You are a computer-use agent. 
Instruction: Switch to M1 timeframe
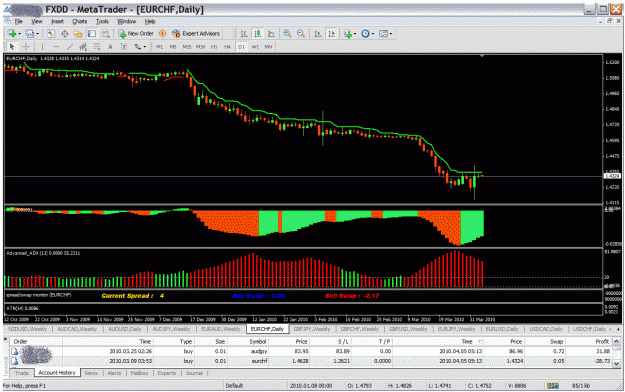pos(159,47)
